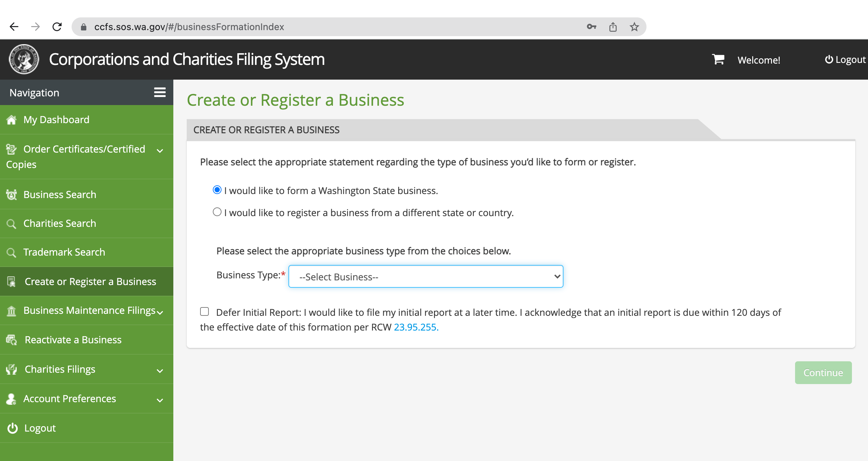Screen dimensions: 868x461
Task: Click the Washington state seal logo
Action: (23, 59)
